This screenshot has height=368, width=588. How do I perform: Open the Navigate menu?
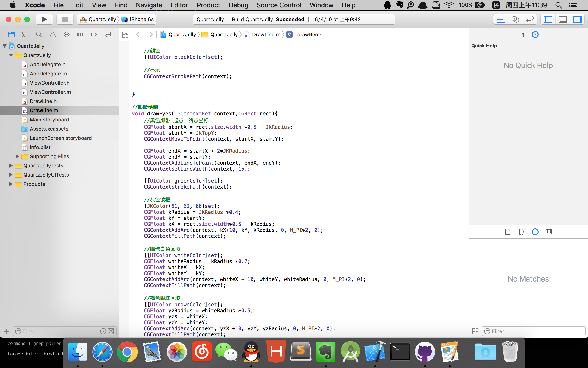(149, 5)
